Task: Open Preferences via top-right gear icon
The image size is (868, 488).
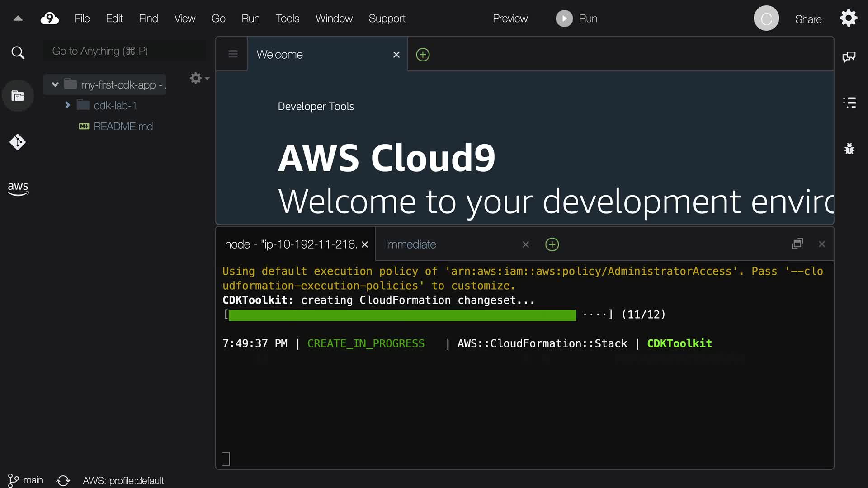Action: click(848, 19)
